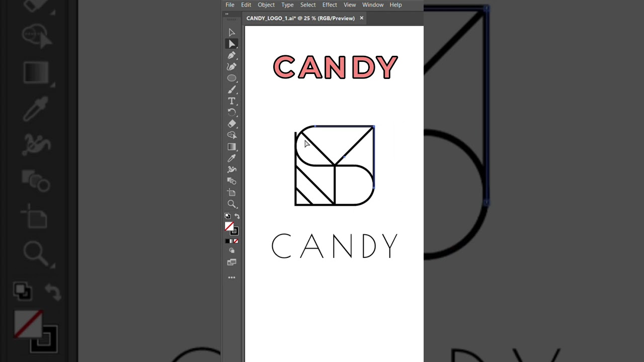Select the Eraser tool
This screenshot has height=362, width=644.
231,124
